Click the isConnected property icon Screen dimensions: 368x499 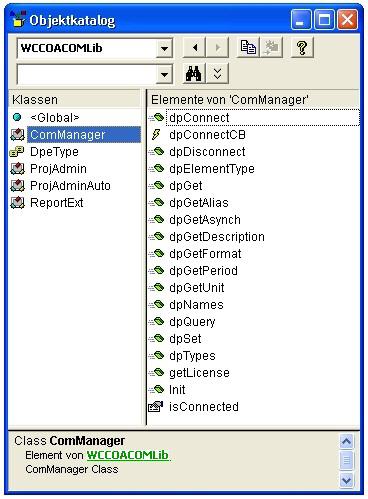(156, 407)
